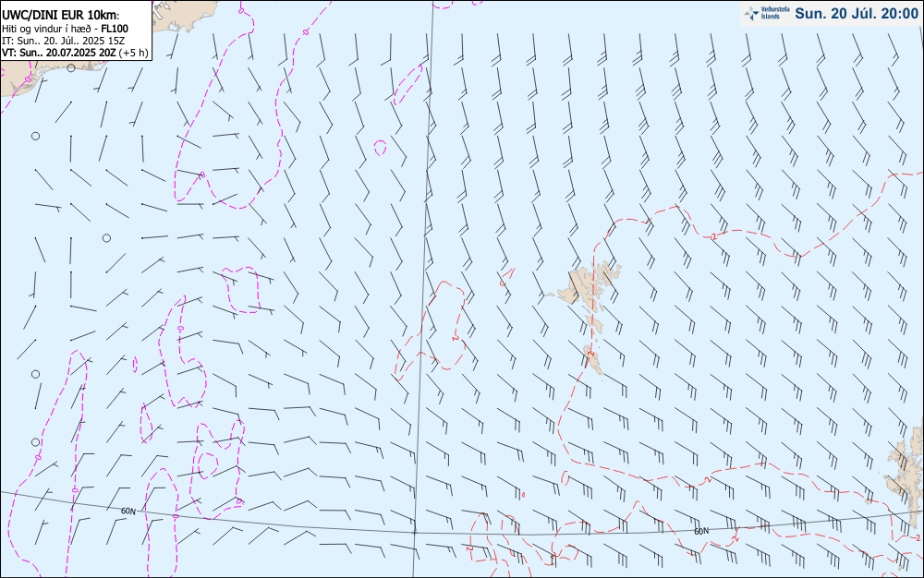The image size is (924, 578).
Task: Click the Veðurstofa Íslands logo
Action: tap(767, 13)
